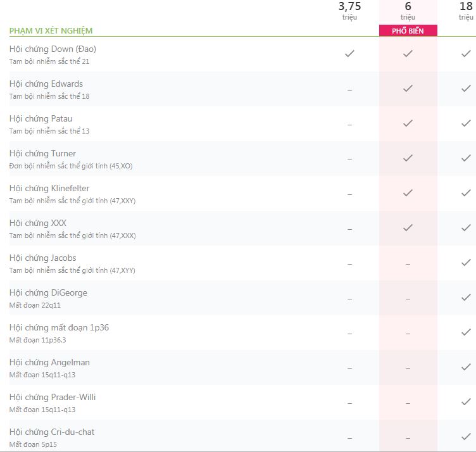Click the Hội chứng Prader-Willi row label

53,397
